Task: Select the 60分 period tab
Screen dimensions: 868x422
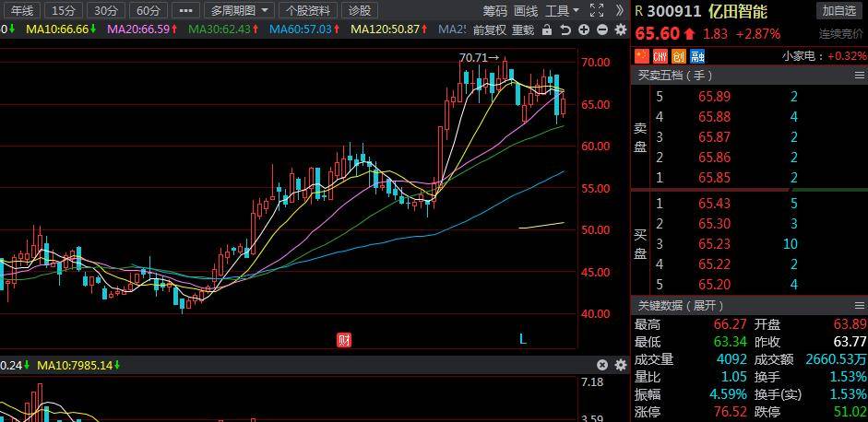Action: pyautogui.click(x=147, y=10)
